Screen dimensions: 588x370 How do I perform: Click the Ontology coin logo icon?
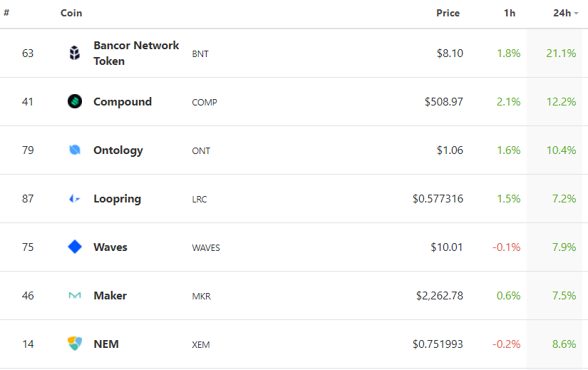75,150
